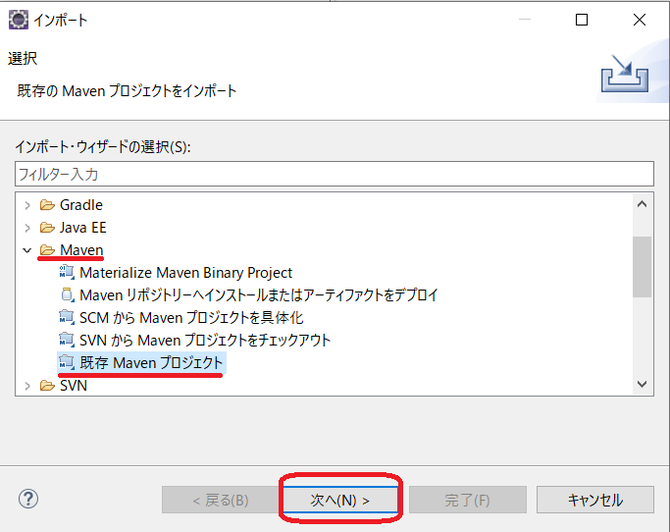670x532 pixels.
Task: Focus the フィルター入力 text field
Action: click(334, 174)
